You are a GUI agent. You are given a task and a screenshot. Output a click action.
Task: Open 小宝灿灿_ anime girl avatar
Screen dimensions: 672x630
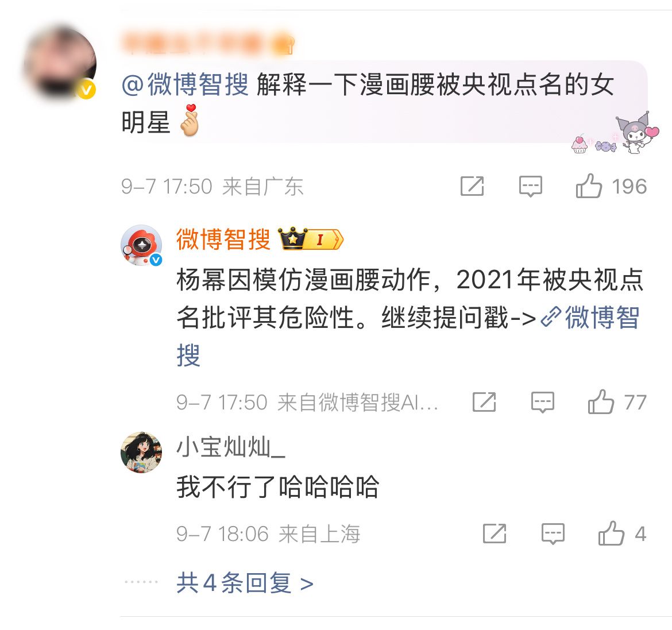(x=141, y=453)
